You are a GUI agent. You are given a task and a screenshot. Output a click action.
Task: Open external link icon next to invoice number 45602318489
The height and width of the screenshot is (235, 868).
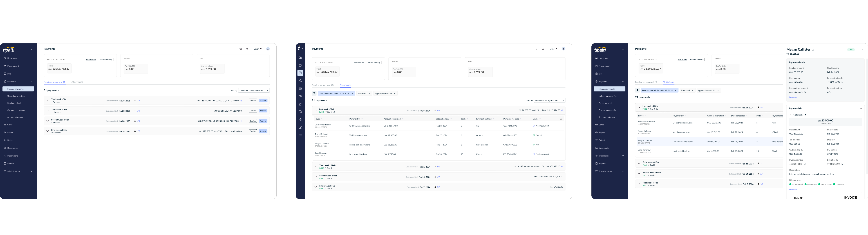805,164
